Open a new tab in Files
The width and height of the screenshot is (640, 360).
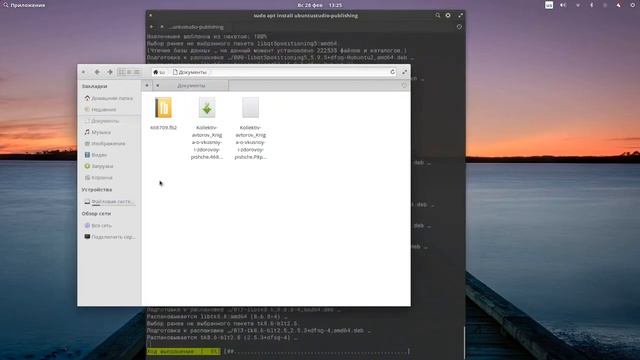(147, 85)
